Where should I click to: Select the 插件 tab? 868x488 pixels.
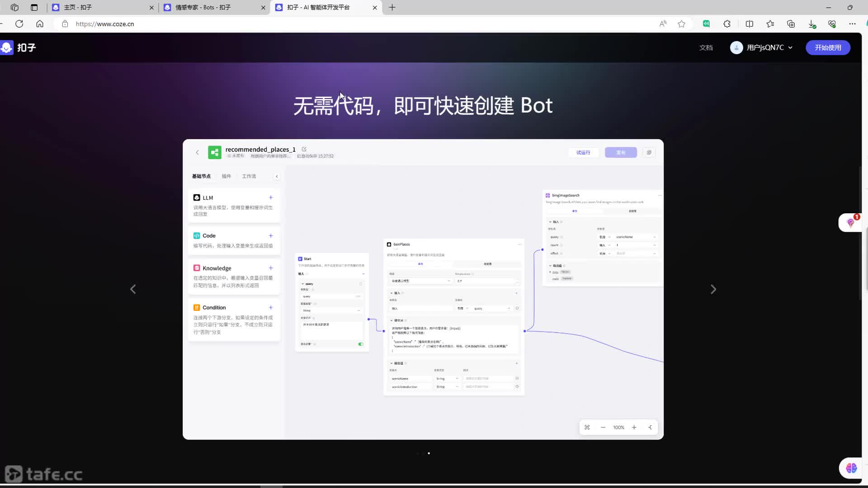tap(226, 176)
